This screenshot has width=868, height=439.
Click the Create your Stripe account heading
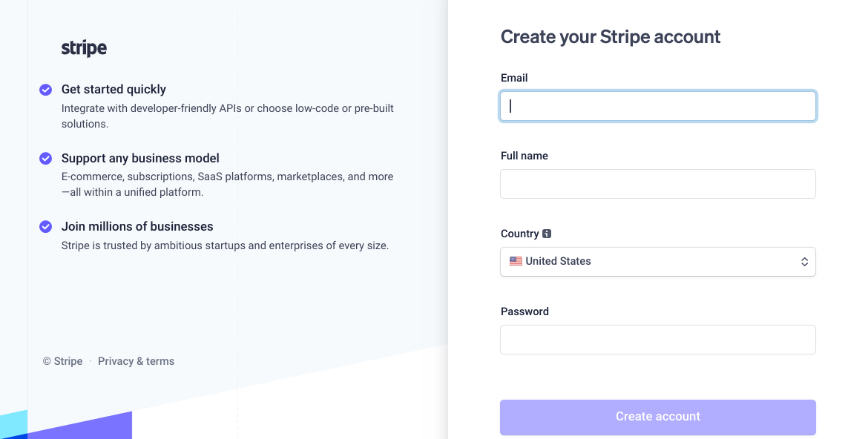coord(610,36)
